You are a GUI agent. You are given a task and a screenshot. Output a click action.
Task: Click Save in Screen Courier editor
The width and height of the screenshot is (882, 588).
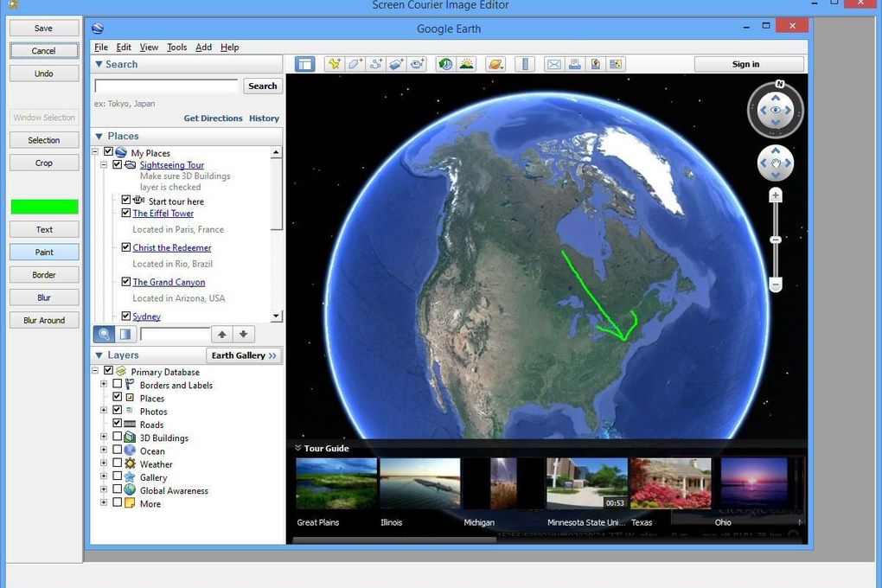tap(44, 29)
